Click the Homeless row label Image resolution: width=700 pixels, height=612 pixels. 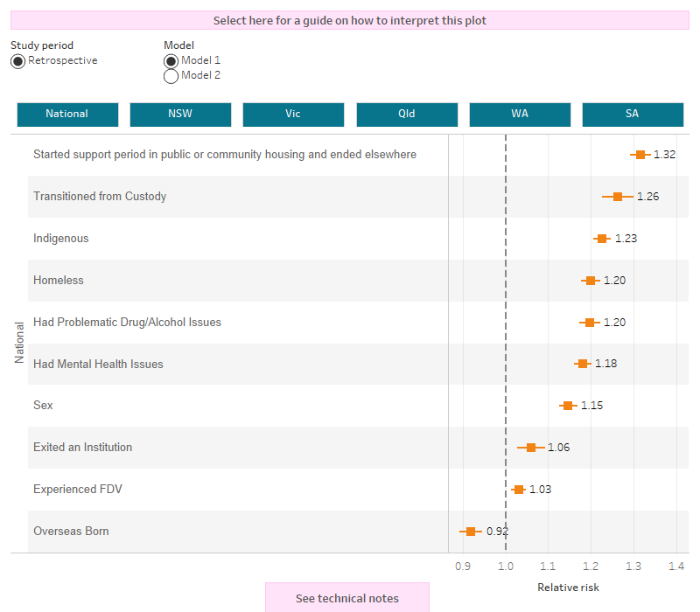[59, 280]
